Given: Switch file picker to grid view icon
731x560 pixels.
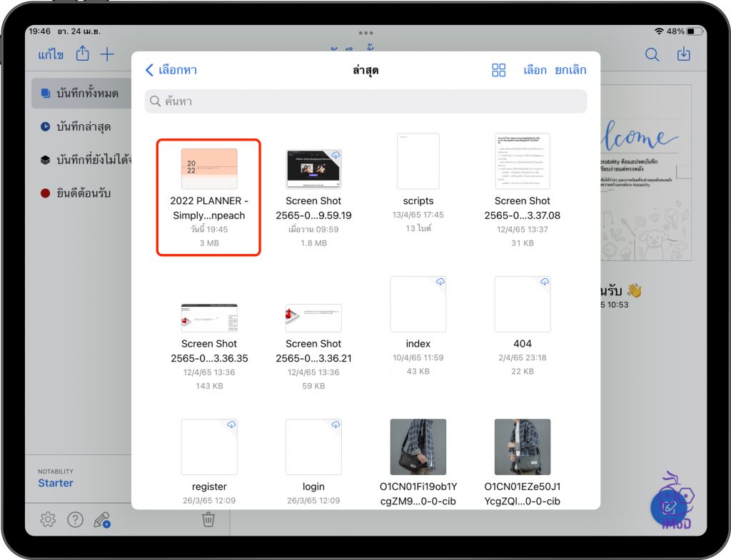Looking at the screenshot, I should [x=498, y=70].
